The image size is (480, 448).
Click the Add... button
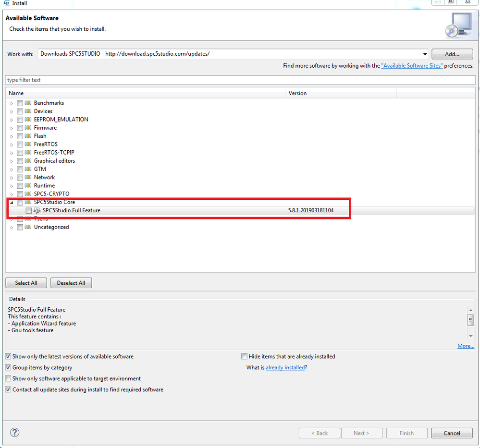[452, 54]
